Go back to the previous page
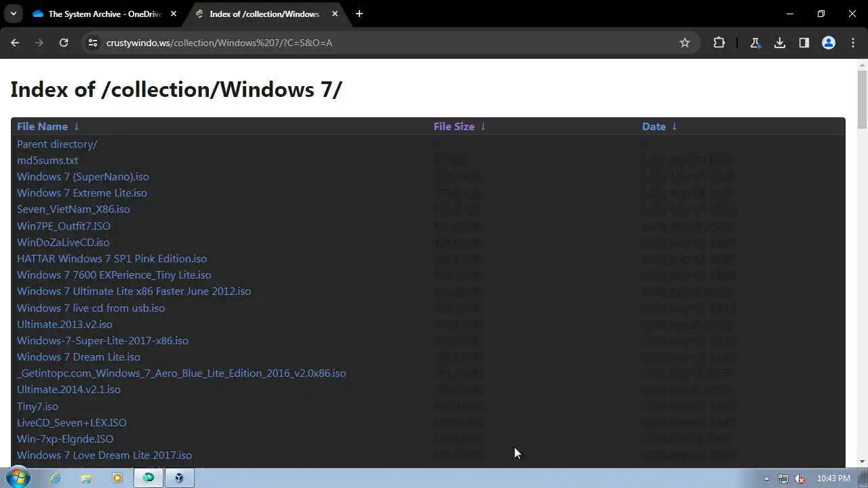 click(x=15, y=43)
